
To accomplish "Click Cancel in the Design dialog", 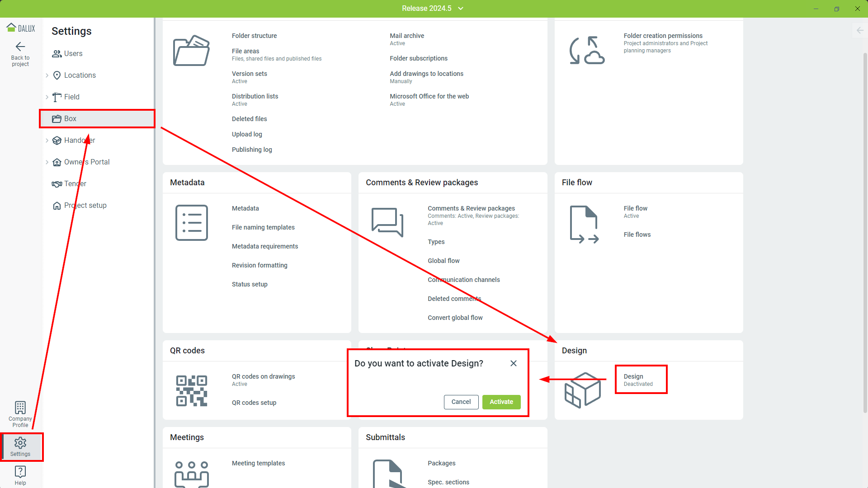I will click(461, 402).
